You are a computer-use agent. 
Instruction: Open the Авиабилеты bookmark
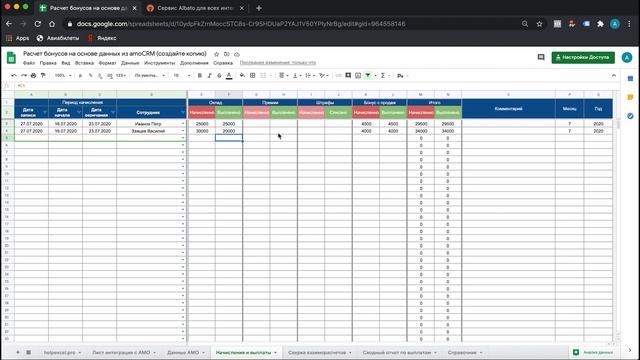58,38
